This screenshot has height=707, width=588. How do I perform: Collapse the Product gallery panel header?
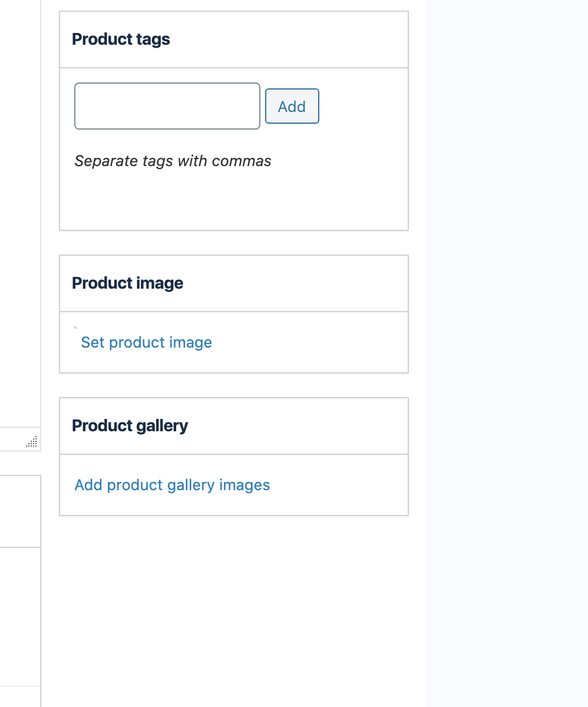click(234, 426)
